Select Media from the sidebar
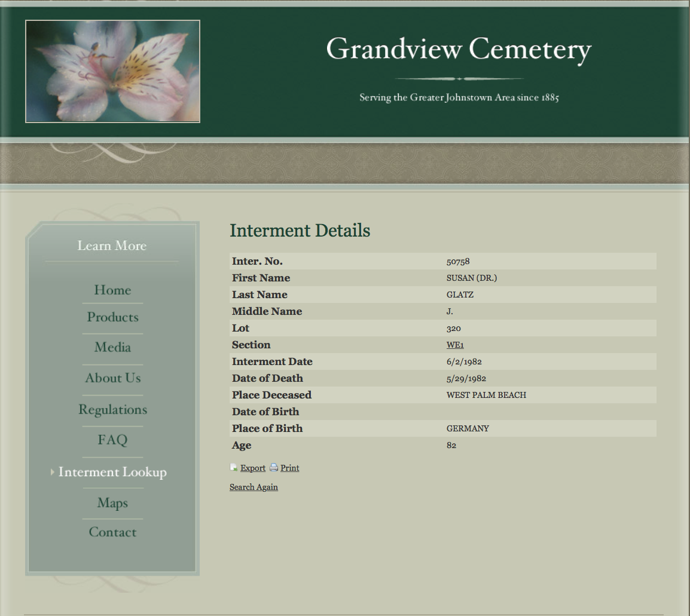690x616 pixels. coord(112,348)
